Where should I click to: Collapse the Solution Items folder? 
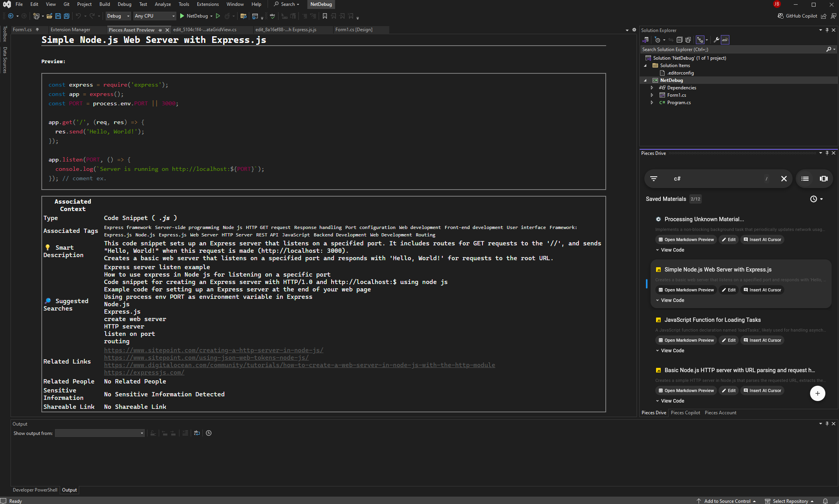645,66
